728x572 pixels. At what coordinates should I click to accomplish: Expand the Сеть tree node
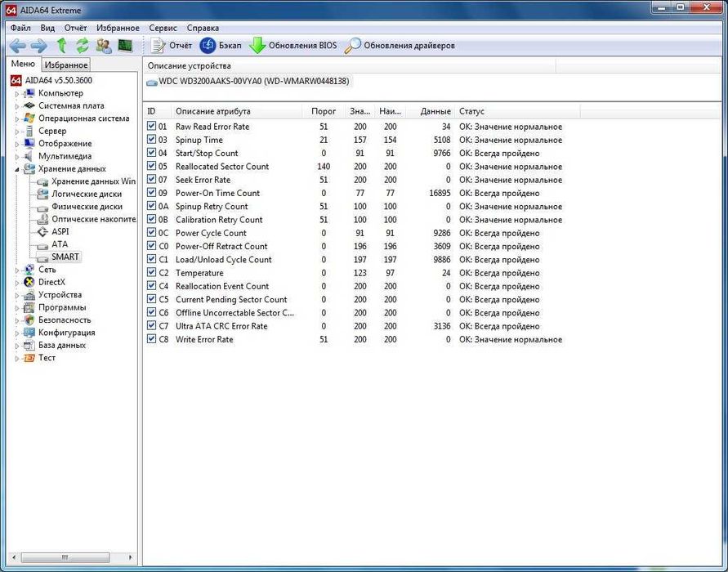click(17, 270)
